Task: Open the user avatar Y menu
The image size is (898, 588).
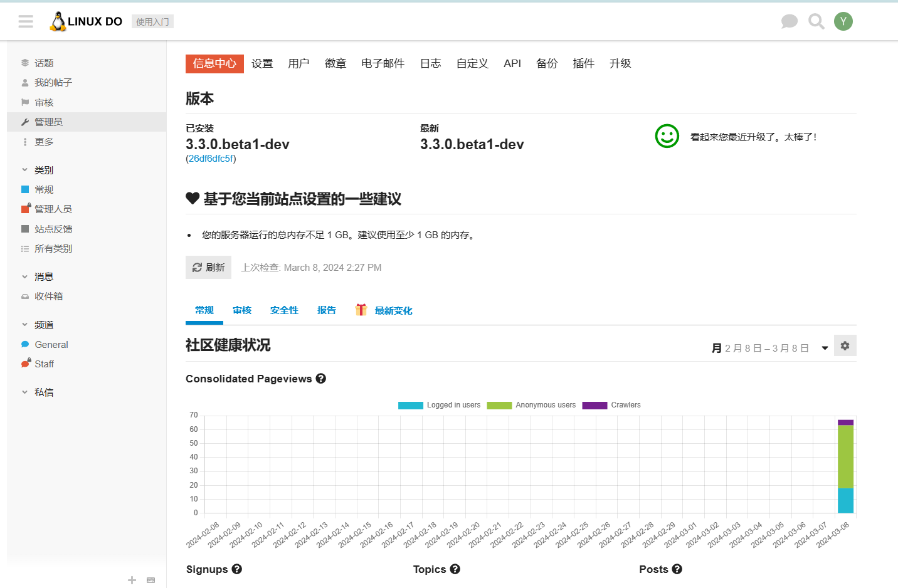Action: (843, 21)
